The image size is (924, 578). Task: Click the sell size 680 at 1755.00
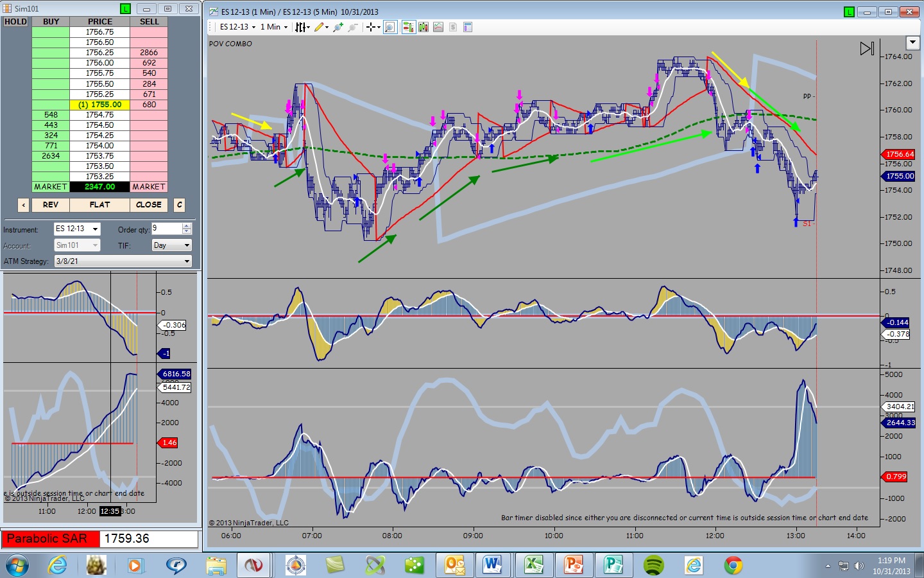(x=149, y=105)
